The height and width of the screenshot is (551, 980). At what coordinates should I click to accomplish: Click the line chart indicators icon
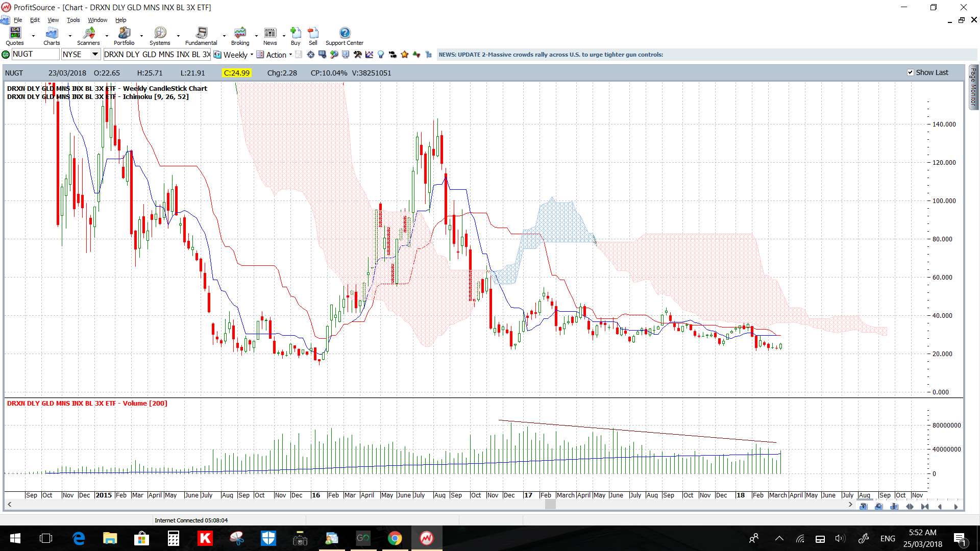click(x=369, y=55)
